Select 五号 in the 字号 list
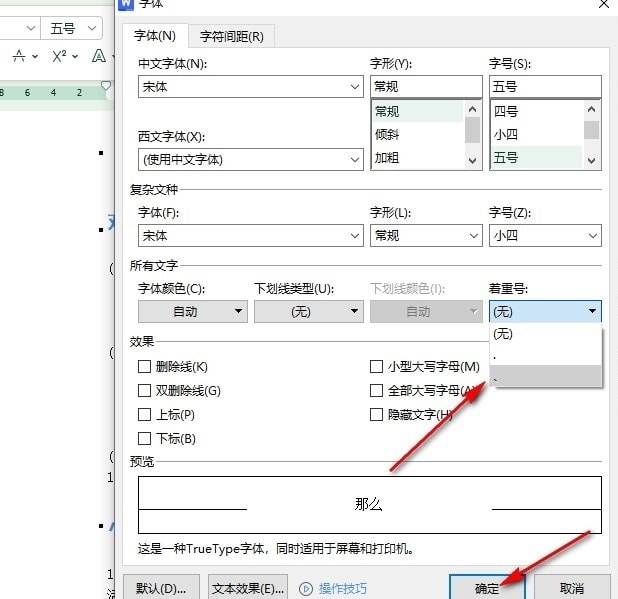Image resolution: width=618 pixels, height=599 pixels. coord(536,158)
